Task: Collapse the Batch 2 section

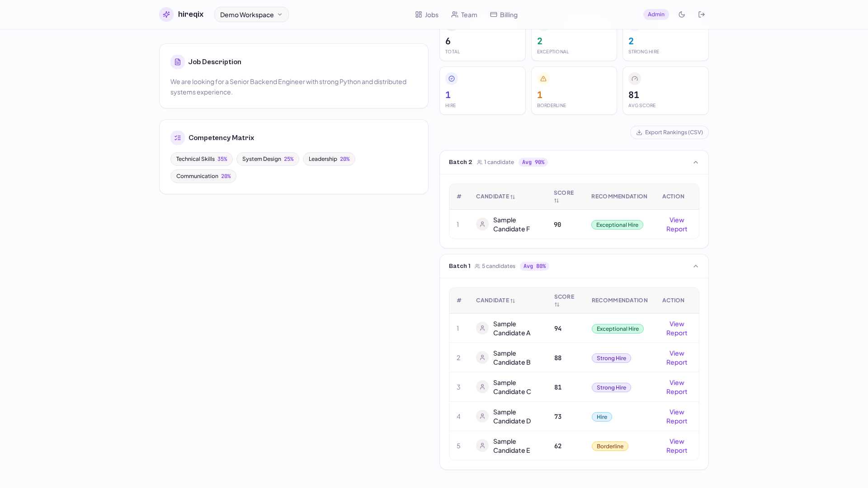Action: (696, 162)
